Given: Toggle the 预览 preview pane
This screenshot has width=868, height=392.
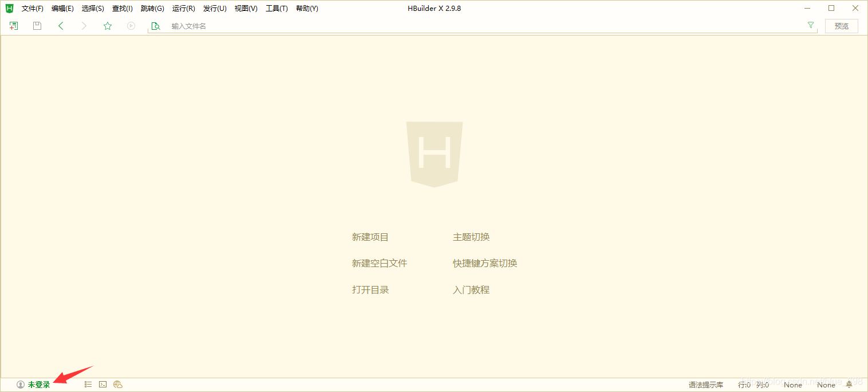Looking at the screenshot, I should click(841, 26).
